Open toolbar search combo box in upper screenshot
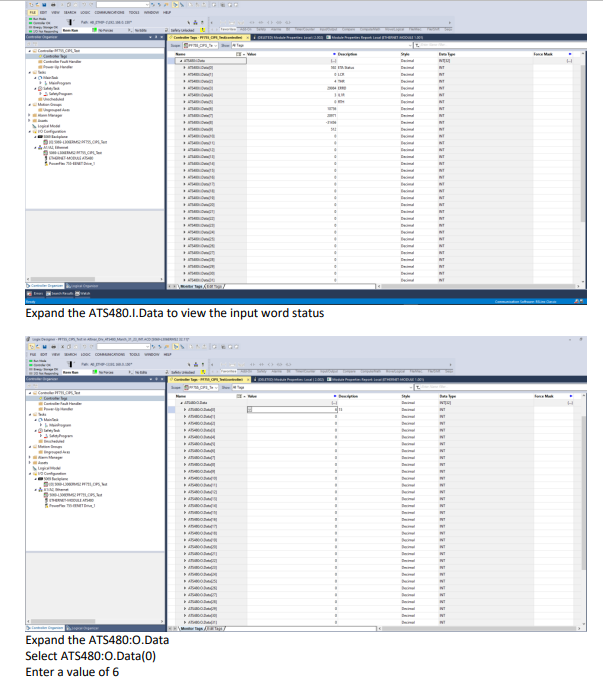The width and height of the screenshot is (603, 685). [x=122, y=5]
